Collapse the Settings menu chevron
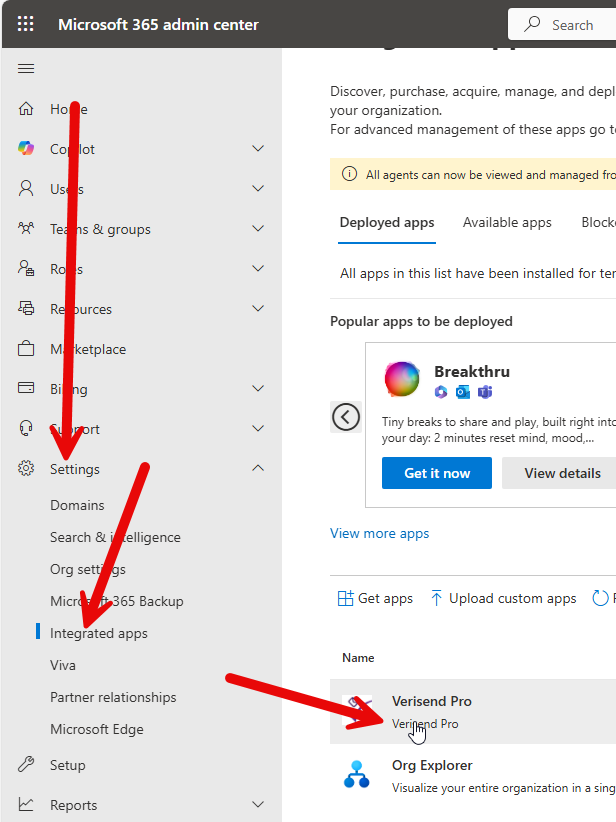The width and height of the screenshot is (616, 822). pos(258,468)
